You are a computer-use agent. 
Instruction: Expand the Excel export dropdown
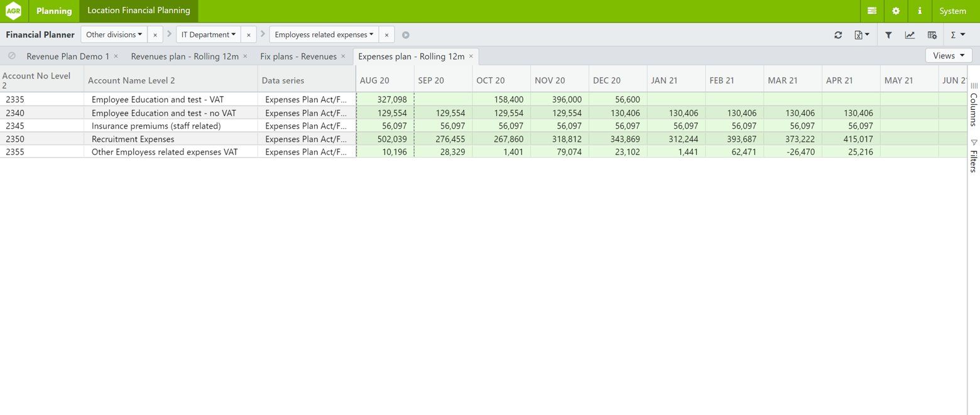tap(862, 35)
